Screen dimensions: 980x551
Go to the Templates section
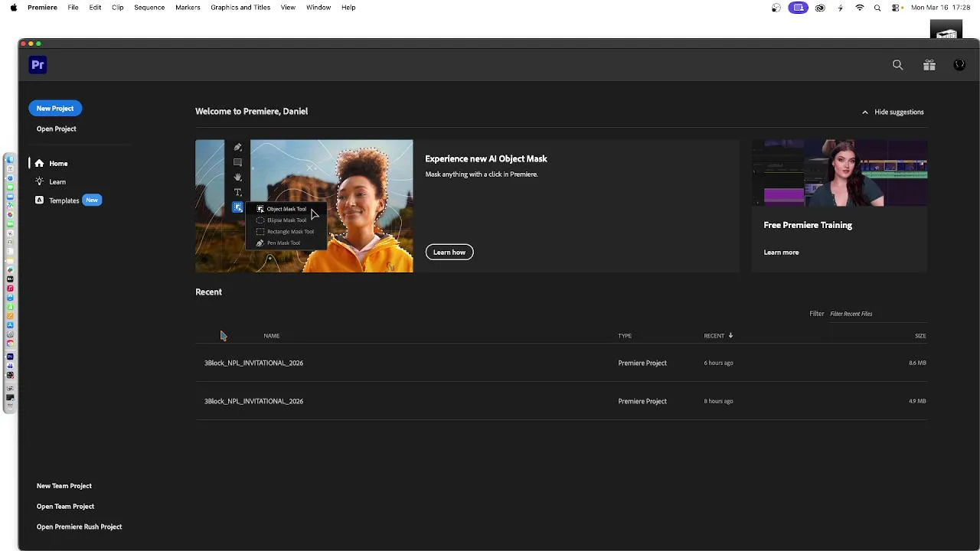(x=64, y=201)
